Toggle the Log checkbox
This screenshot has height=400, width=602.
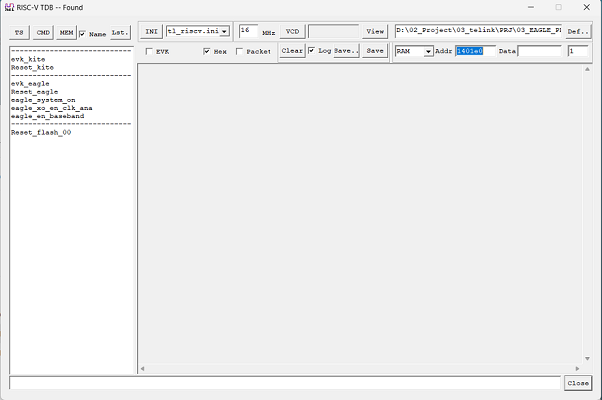311,51
